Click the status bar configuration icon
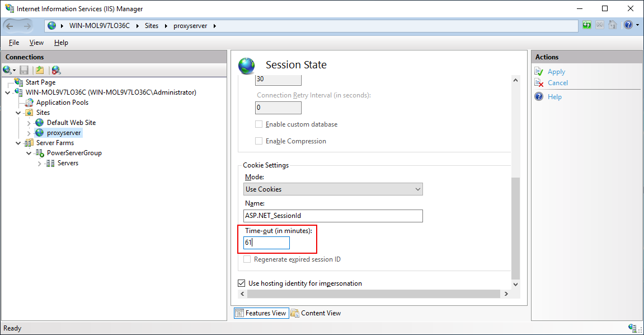 [x=632, y=328]
